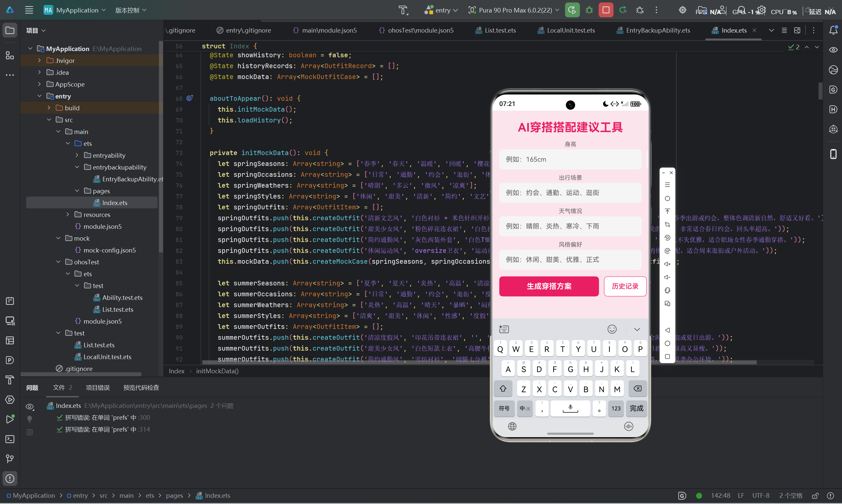Open the Problems tool window icon
Screen dimensions: 842x504
coord(10,479)
